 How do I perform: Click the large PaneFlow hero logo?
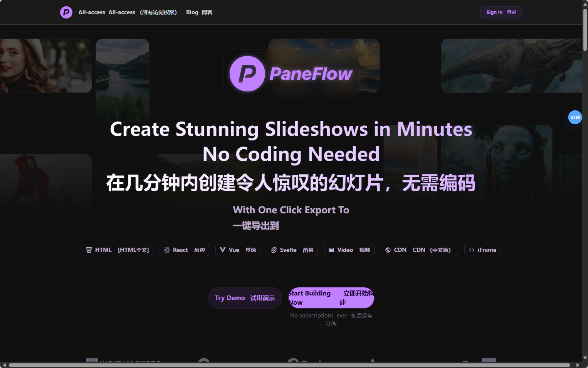(291, 74)
